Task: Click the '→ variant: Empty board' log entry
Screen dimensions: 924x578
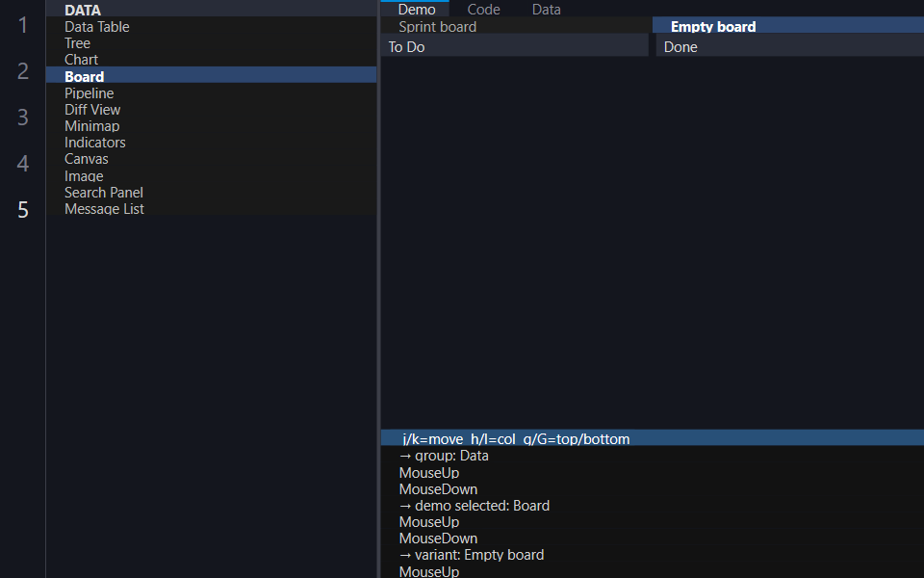Action: (653, 555)
